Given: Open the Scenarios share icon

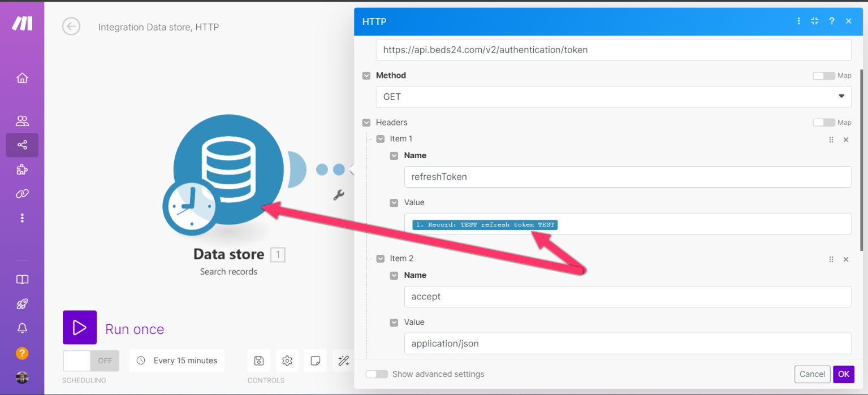Looking at the screenshot, I should pos(22,145).
